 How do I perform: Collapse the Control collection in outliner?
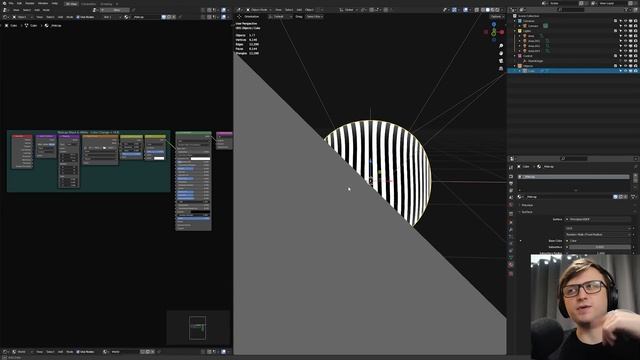[x=515, y=56]
